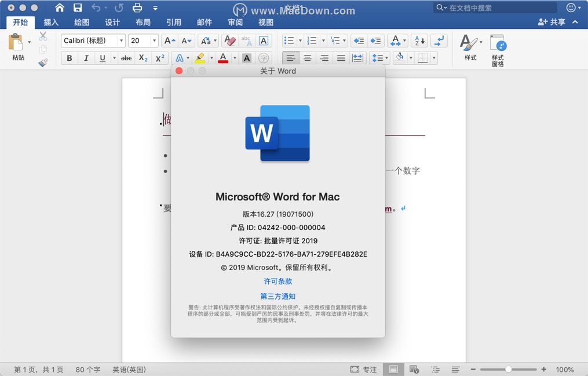Go to the 设计 ribbon tab

click(112, 23)
